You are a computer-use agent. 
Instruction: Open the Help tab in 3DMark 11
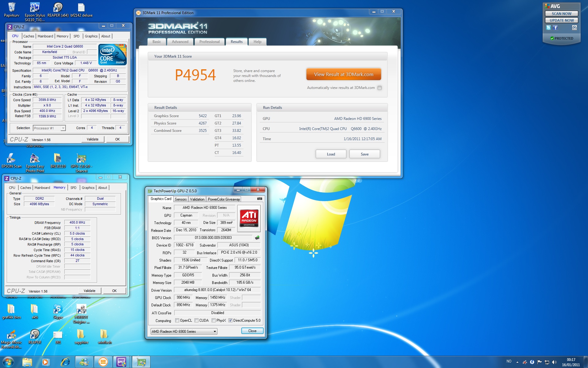tap(258, 42)
